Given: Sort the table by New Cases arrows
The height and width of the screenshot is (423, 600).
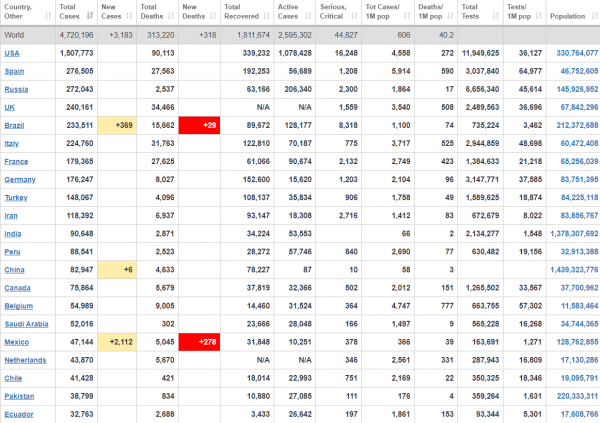Looking at the screenshot, I should (x=129, y=16).
